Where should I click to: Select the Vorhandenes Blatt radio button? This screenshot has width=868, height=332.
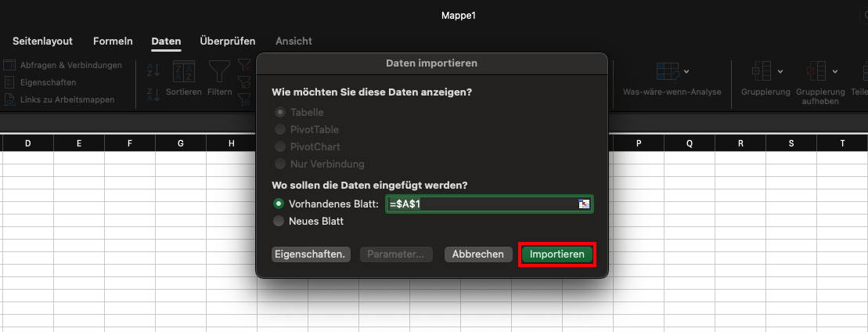point(279,204)
